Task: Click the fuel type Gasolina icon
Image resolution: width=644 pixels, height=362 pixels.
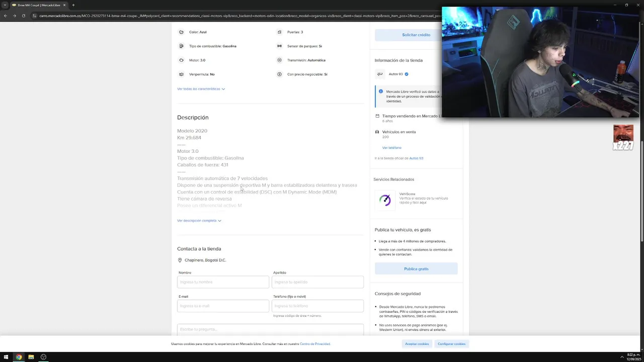Action: (x=181, y=46)
